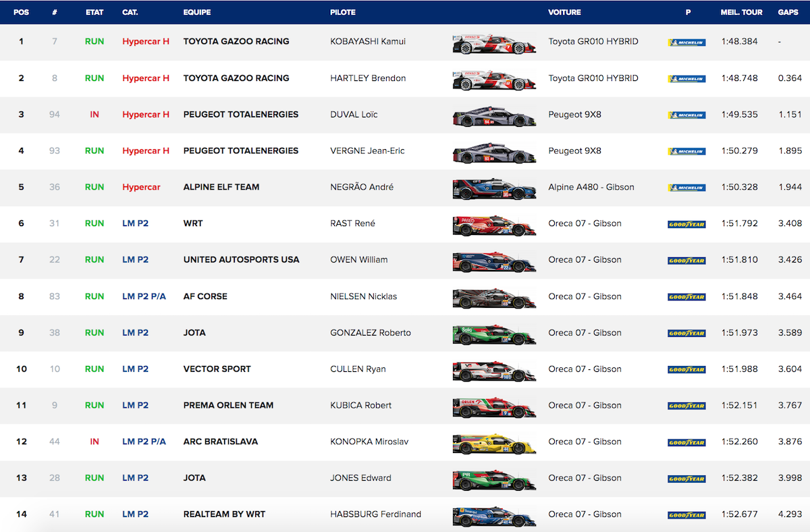Screen dimensions: 810x532
Task: Click UNITED AUTOSPORTS USA team name
Action: tap(241, 260)
